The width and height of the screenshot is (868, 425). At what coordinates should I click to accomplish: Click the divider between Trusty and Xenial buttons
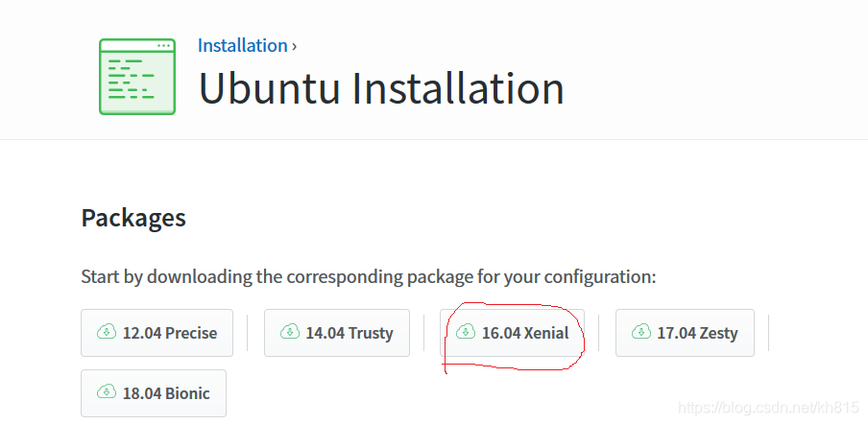point(423,333)
